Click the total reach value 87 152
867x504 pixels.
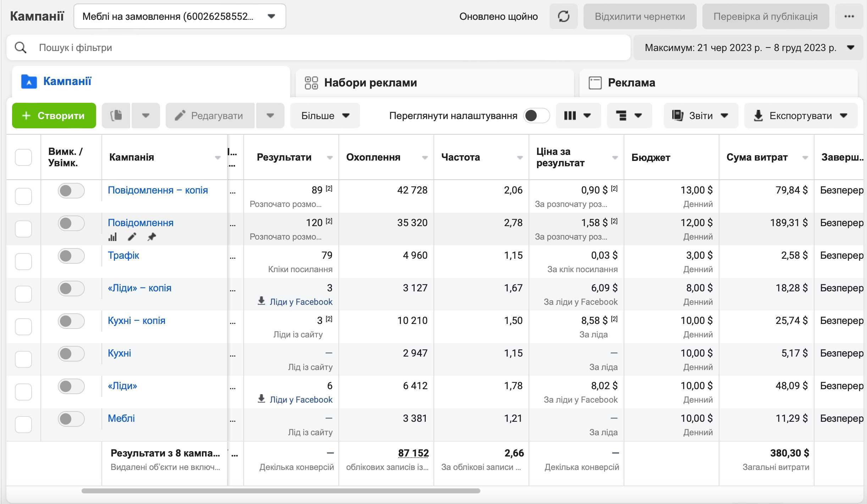413,453
